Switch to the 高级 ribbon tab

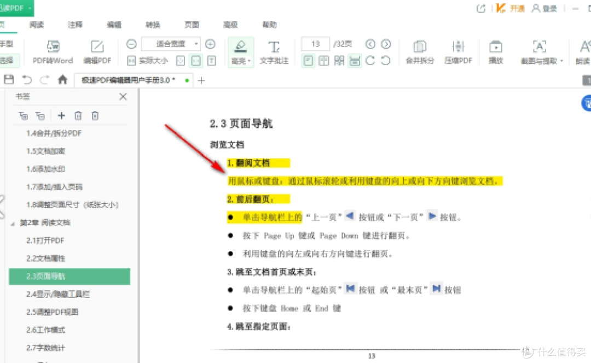coord(231,25)
